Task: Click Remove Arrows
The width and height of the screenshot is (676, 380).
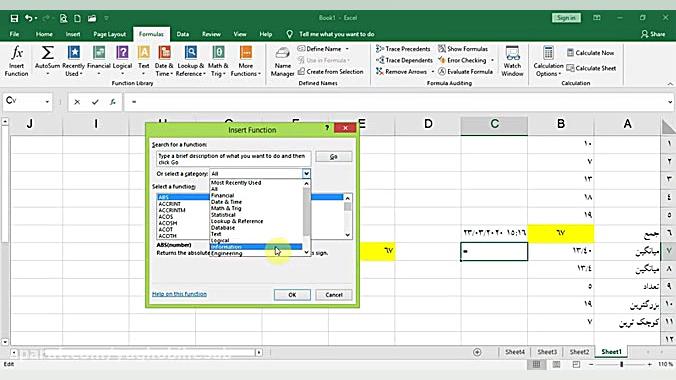Action: tap(401, 72)
